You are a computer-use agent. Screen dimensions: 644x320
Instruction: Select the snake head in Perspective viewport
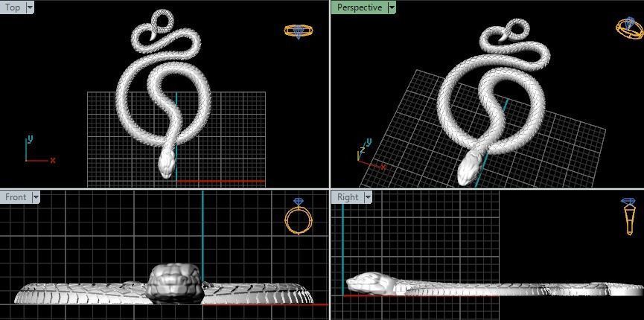[x=470, y=168]
